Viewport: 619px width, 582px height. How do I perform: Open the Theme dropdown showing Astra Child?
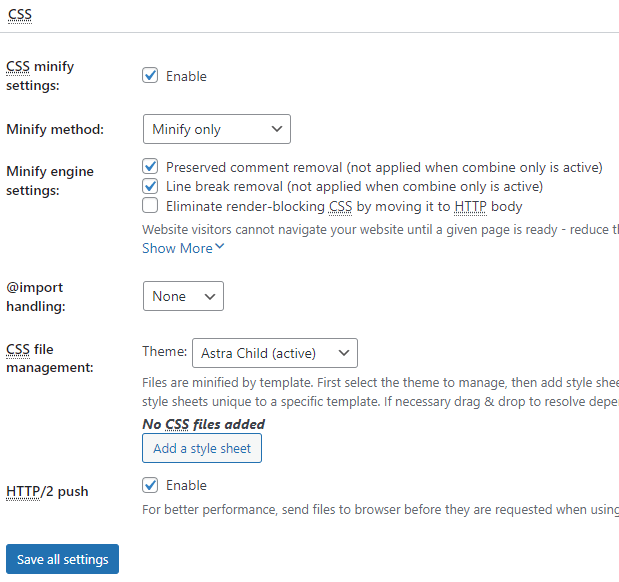coord(274,353)
